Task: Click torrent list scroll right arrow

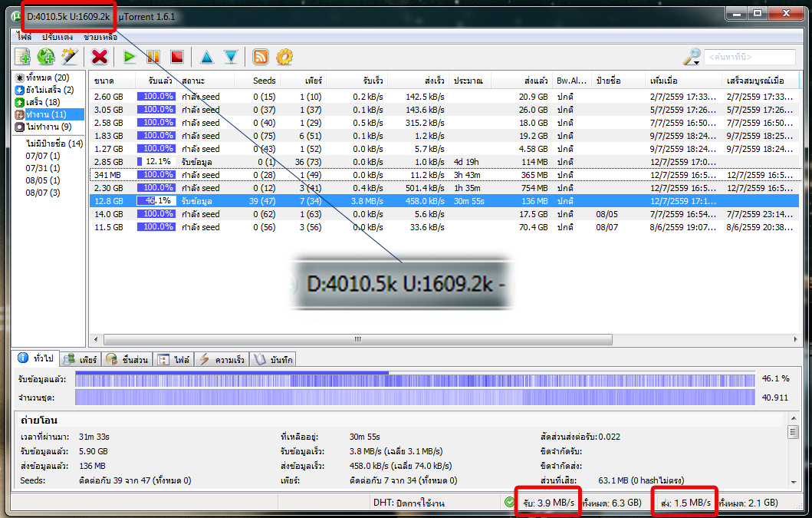Action: tap(795, 340)
